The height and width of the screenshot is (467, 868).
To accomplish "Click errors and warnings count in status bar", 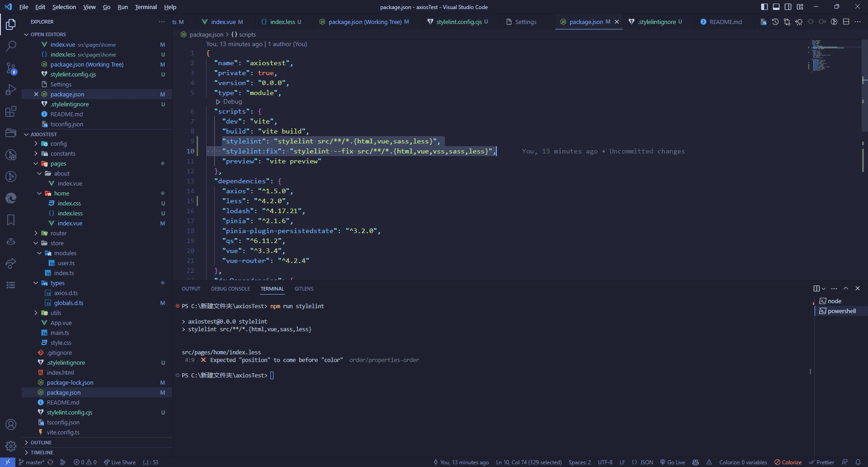I will [x=85, y=462].
